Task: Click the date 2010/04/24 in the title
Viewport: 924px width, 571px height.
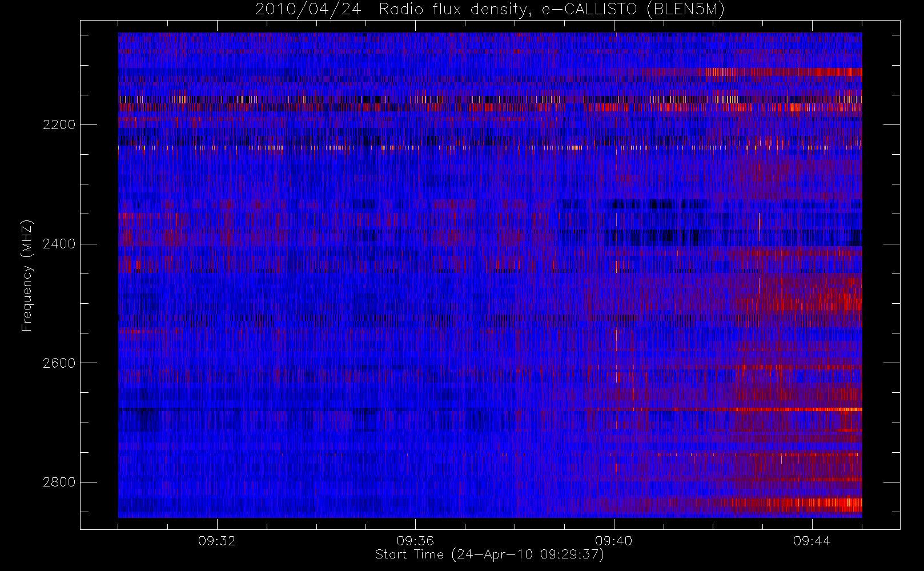Action: pyautogui.click(x=308, y=10)
